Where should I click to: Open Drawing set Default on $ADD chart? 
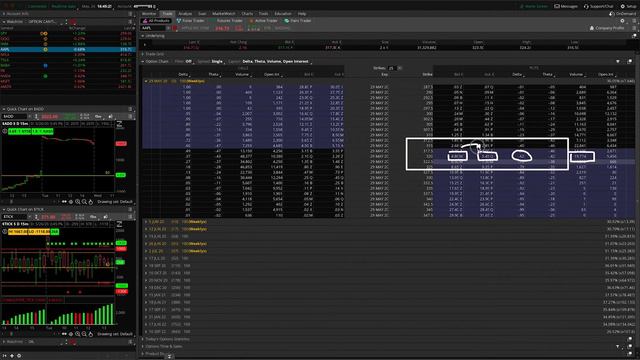(115, 202)
